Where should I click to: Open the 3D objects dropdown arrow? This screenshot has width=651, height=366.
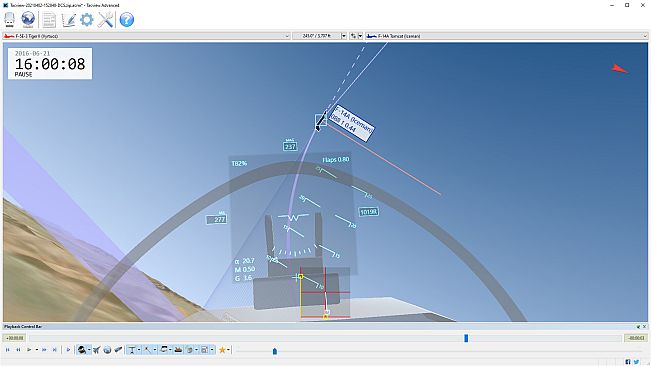point(196,350)
